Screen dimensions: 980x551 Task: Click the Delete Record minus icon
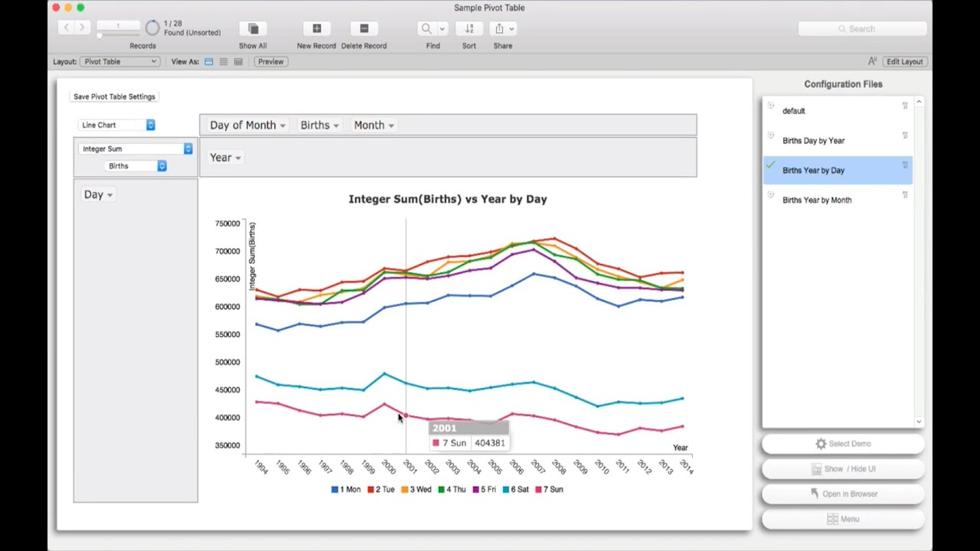click(364, 28)
